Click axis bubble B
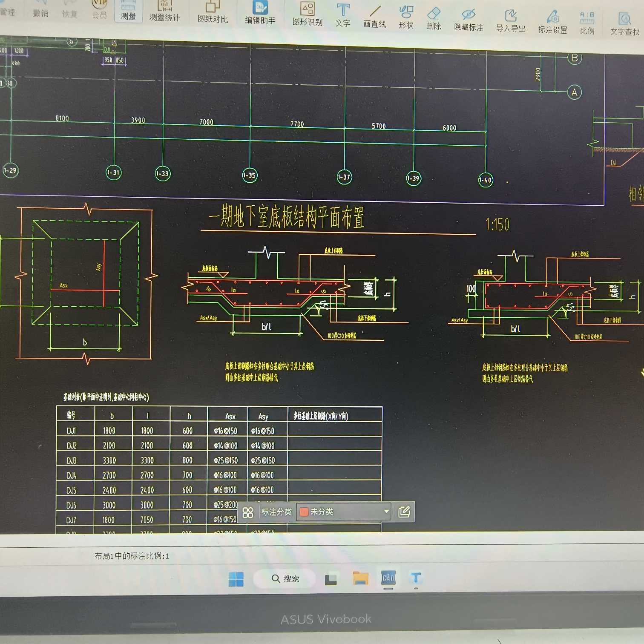The width and height of the screenshot is (644, 644). pyautogui.click(x=575, y=58)
